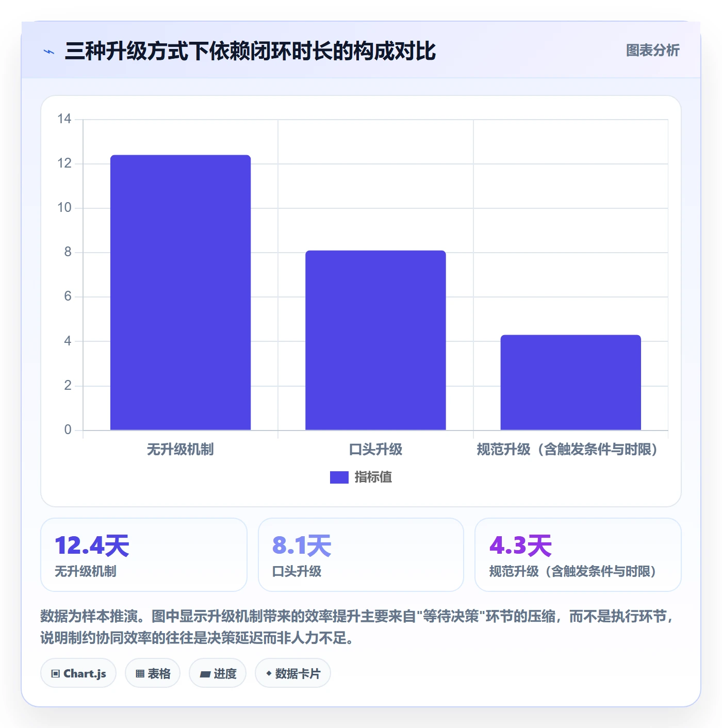Click the 表格 tag chip
Viewport: 722px width, 728px height.
(153, 673)
